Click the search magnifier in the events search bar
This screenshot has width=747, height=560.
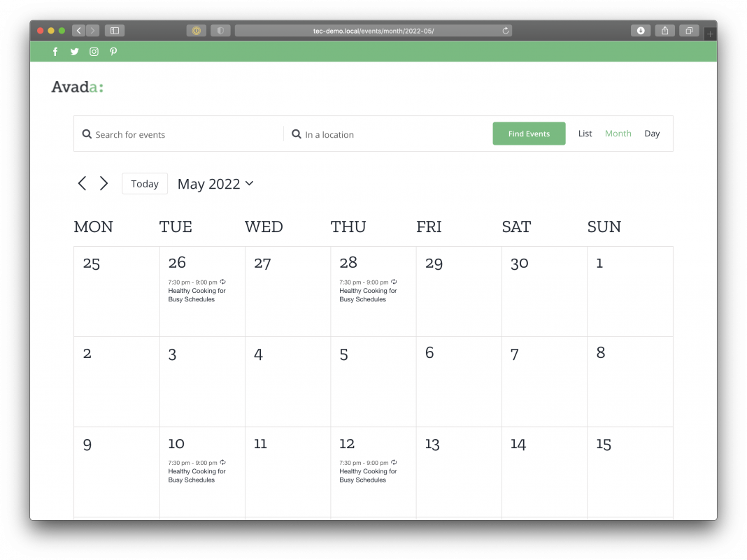pyautogui.click(x=87, y=134)
